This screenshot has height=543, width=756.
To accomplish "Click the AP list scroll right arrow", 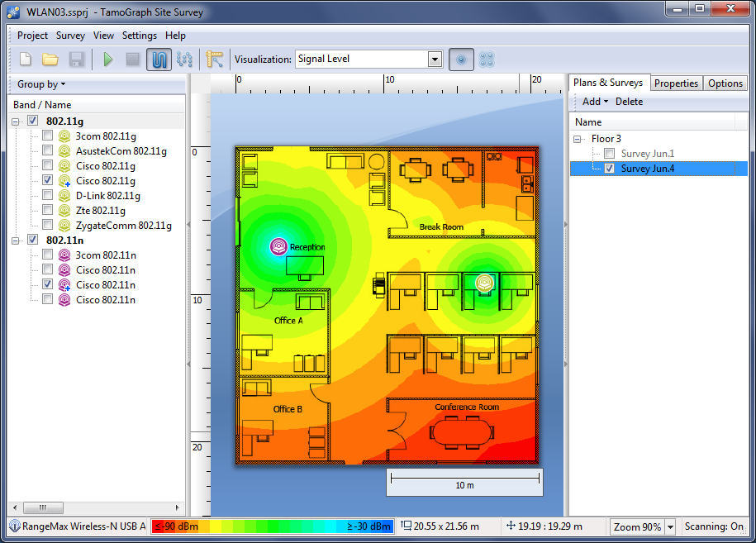I will pos(178,507).
